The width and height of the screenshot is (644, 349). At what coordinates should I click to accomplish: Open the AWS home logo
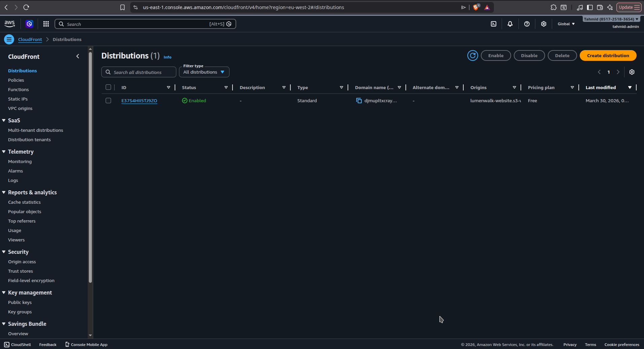(10, 24)
